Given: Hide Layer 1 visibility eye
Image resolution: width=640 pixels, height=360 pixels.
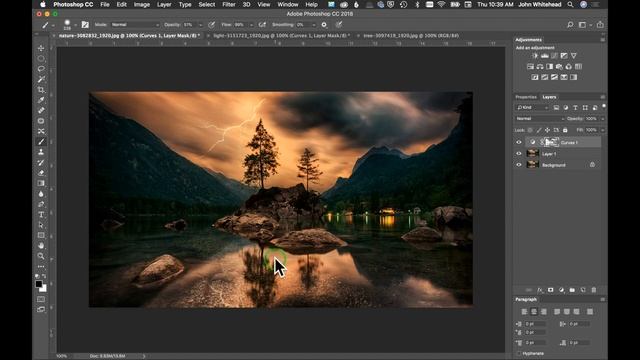Looking at the screenshot, I should (519, 154).
